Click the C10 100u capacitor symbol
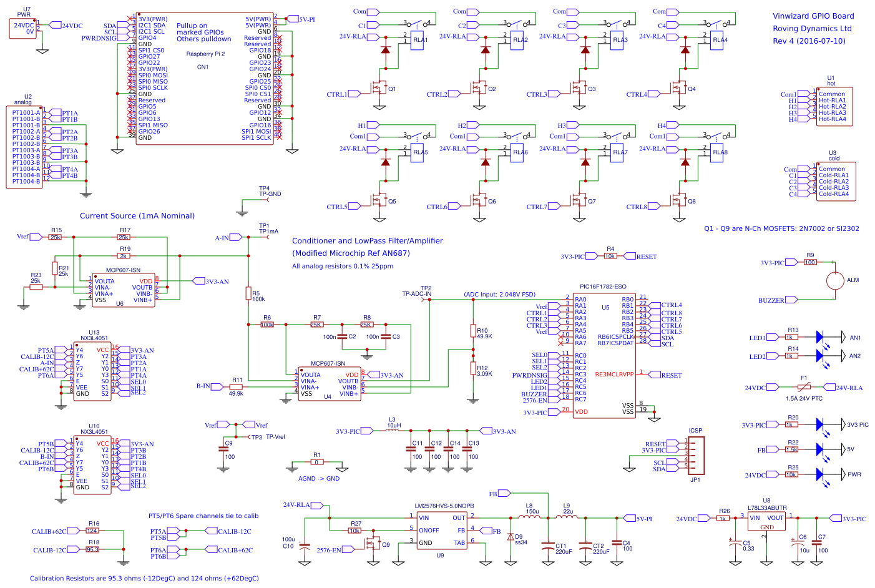This screenshot has height=588, width=875. click(x=304, y=546)
